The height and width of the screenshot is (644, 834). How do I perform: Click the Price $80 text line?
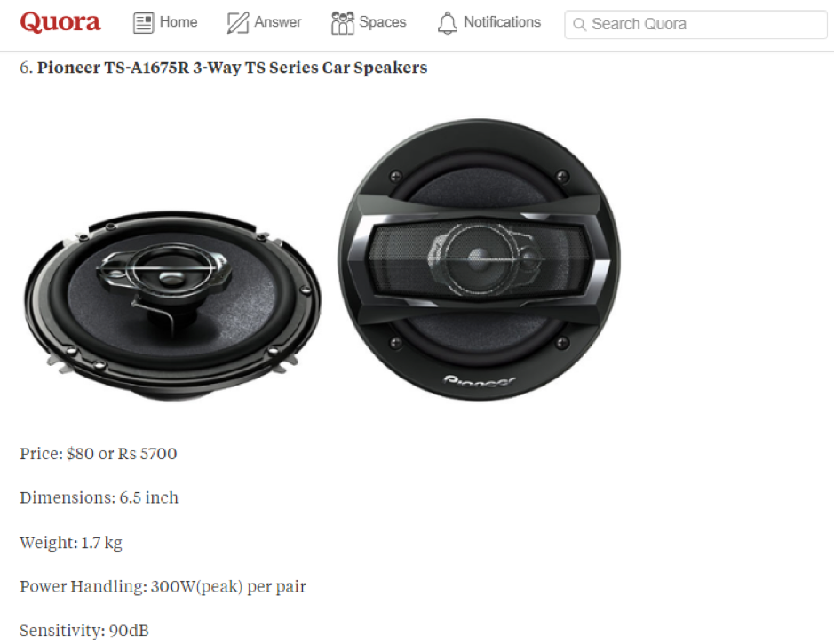tap(99, 454)
